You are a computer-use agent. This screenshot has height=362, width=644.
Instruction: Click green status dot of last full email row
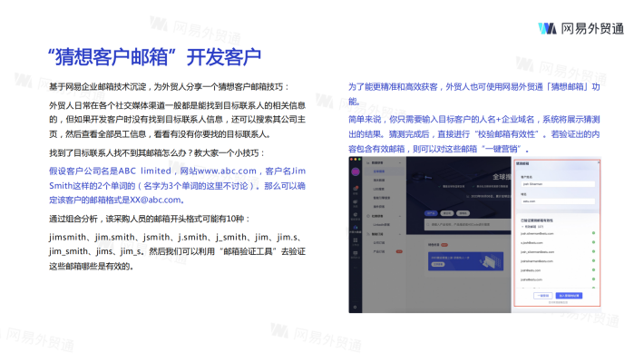click(x=593, y=279)
